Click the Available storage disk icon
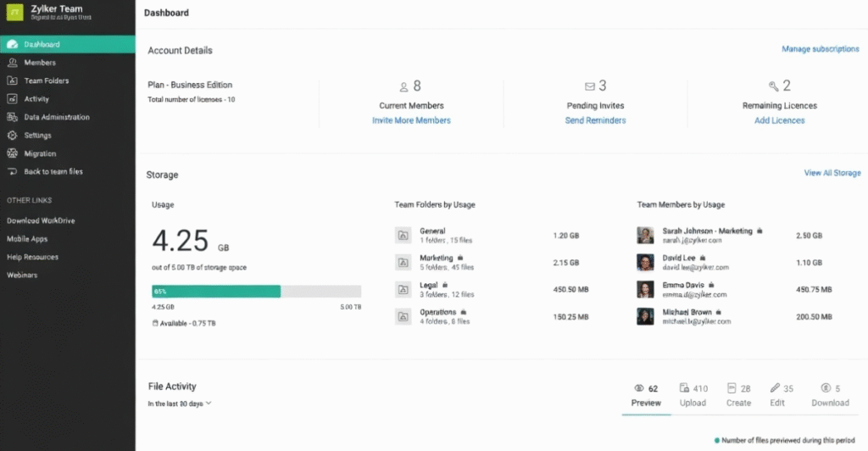Image resolution: width=868 pixels, height=451 pixels. [155, 323]
